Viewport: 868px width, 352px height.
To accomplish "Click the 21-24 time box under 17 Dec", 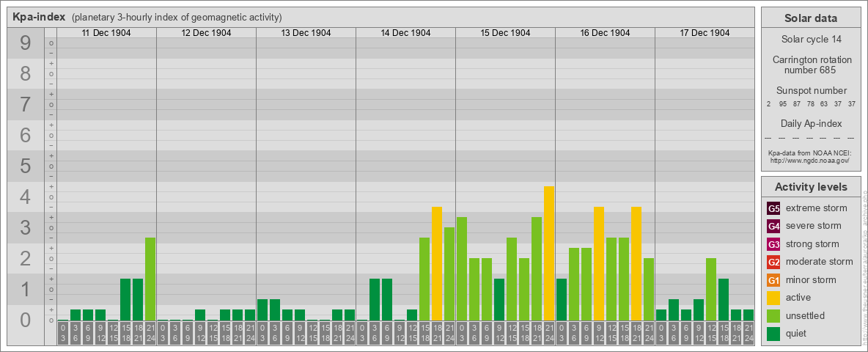I will [x=749, y=333].
